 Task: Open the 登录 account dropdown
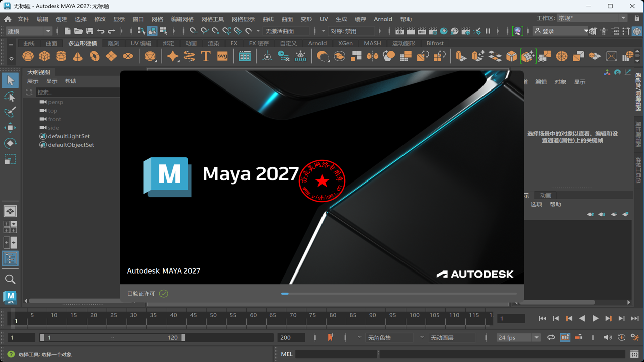click(560, 31)
